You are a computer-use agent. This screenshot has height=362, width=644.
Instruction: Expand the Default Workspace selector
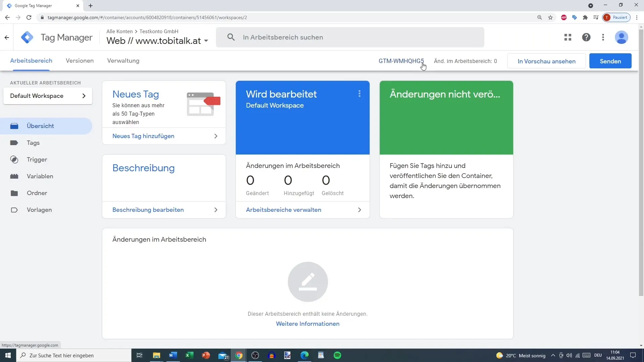[48, 96]
